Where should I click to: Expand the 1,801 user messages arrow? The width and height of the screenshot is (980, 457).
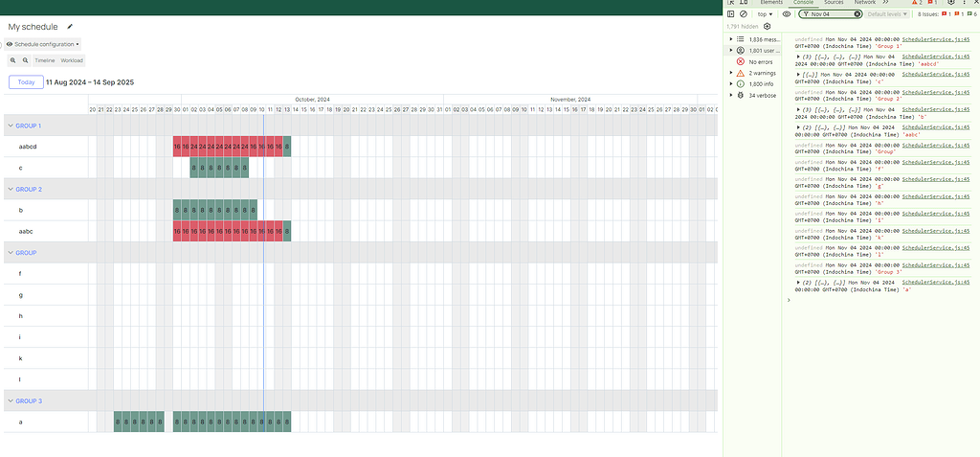730,50
